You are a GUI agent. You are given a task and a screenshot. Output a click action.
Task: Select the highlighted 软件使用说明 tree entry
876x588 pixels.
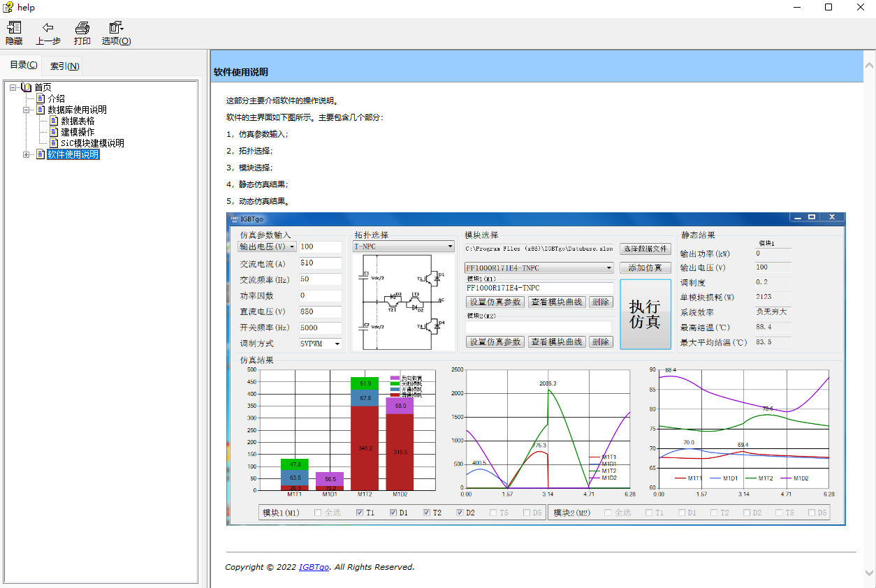click(x=73, y=154)
